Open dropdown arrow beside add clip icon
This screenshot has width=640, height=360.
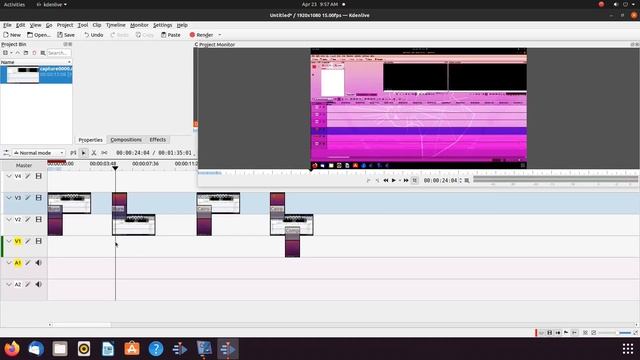[11, 53]
